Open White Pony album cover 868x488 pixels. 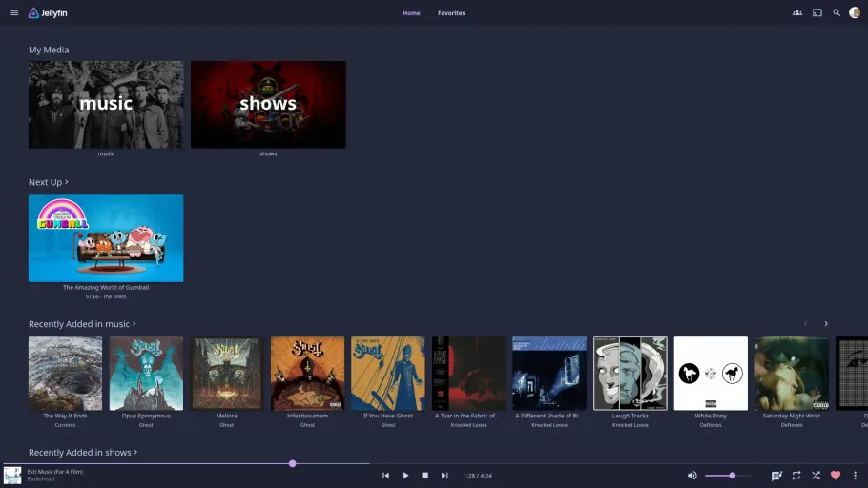(x=711, y=374)
